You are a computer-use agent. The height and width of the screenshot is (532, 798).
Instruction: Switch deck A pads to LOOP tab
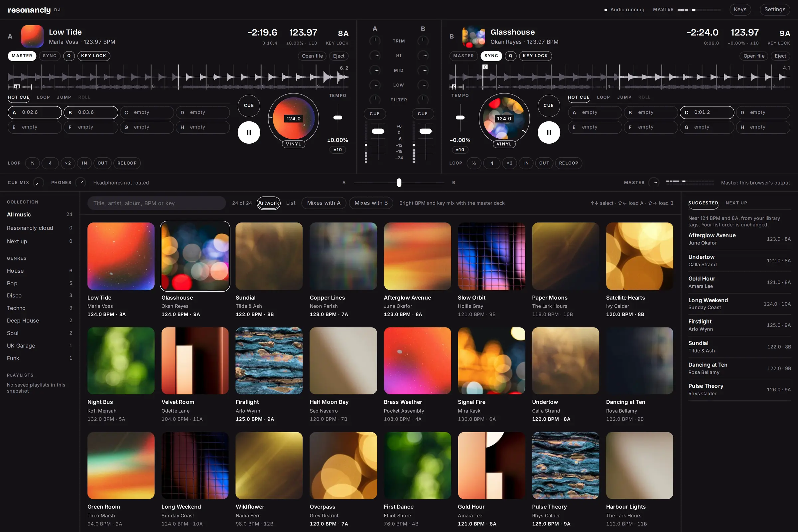tap(43, 97)
